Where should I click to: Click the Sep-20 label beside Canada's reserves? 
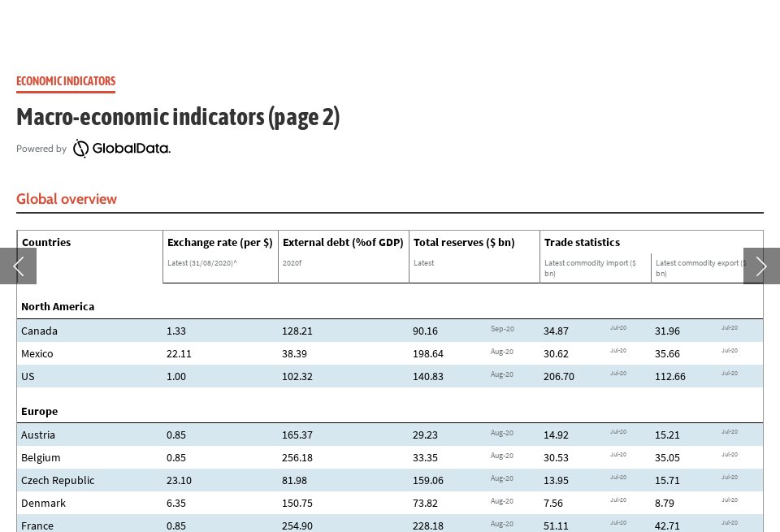point(502,328)
